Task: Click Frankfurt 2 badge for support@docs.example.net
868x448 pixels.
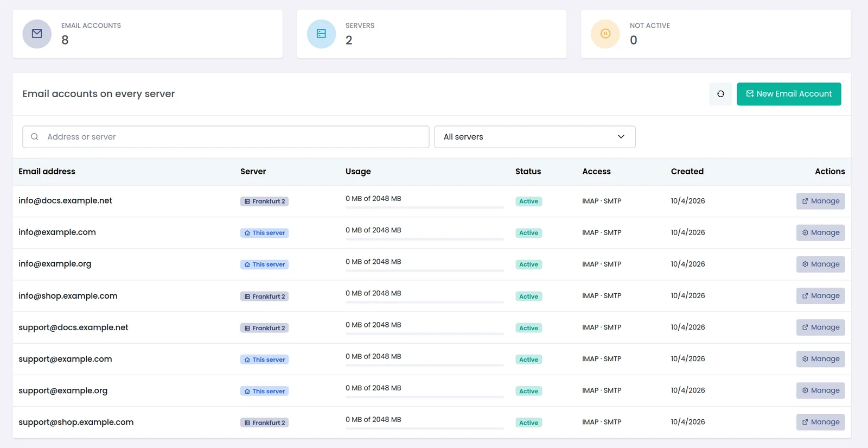Action: pos(264,328)
